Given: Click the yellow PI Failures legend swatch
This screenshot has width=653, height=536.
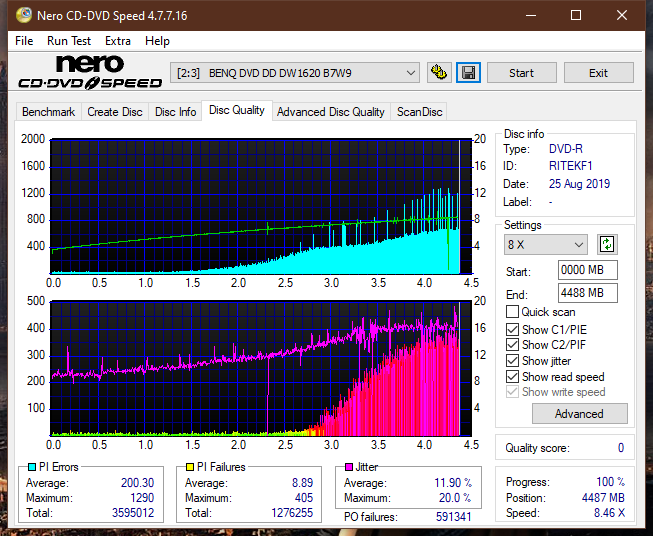Looking at the screenshot, I should [190, 467].
